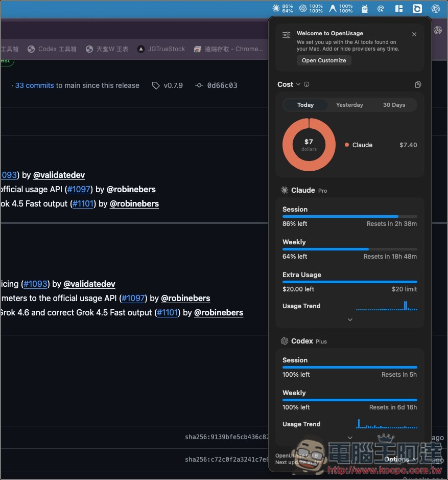Screen dimensions: 448x480
Task: Open the upper #1097 link
Action: [79, 190]
